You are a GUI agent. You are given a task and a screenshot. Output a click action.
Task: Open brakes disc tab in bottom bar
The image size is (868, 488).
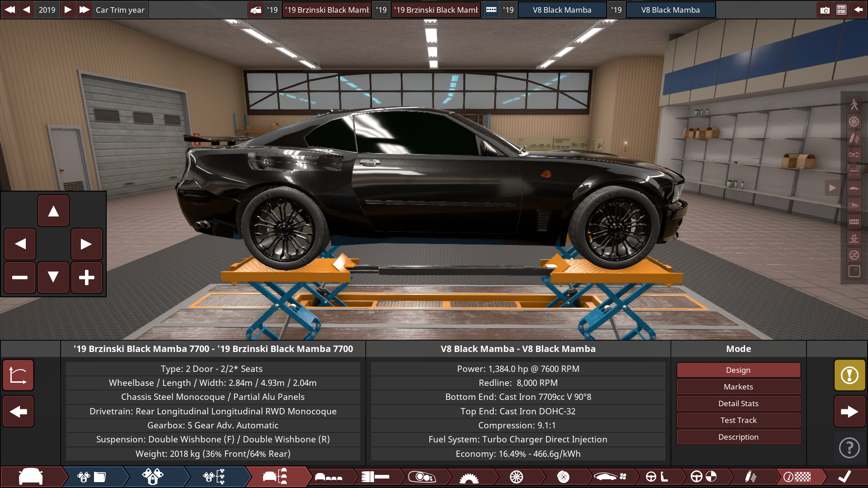pyautogui.click(x=563, y=477)
